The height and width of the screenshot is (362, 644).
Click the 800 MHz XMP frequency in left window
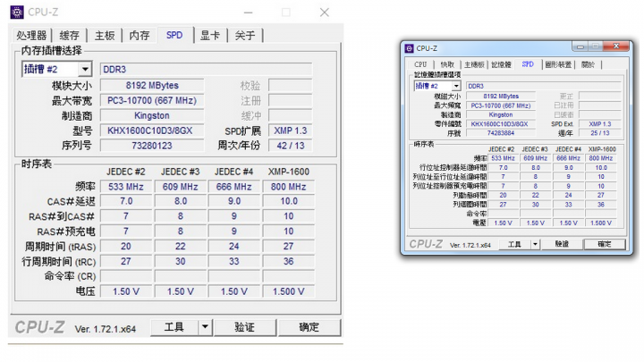[x=288, y=187]
